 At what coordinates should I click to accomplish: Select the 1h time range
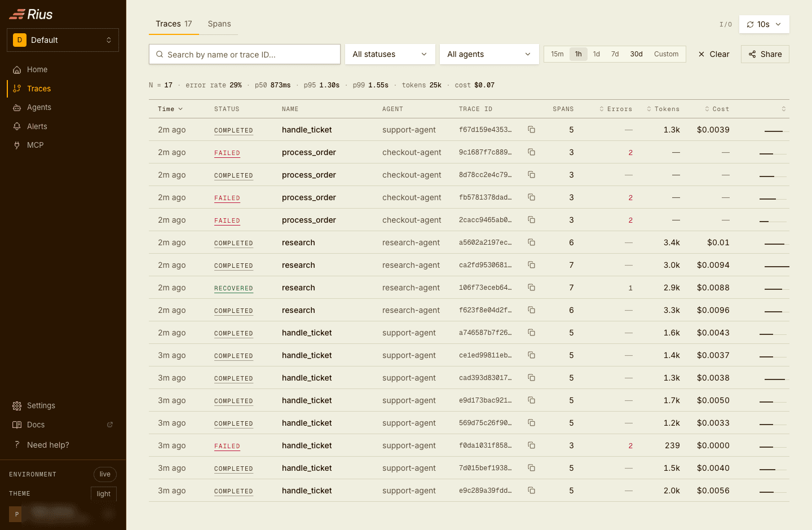tap(579, 54)
